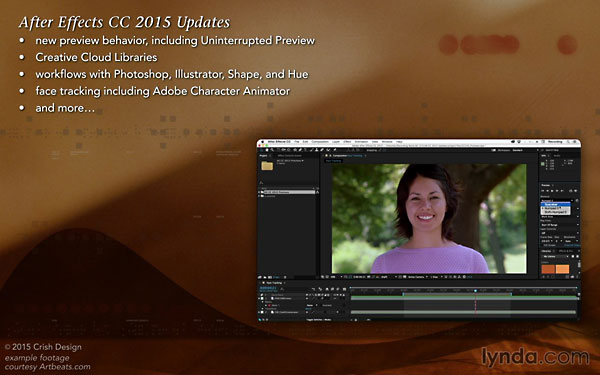Open the Animation menu
Viewport: 600px width, 375px height.
click(x=361, y=142)
